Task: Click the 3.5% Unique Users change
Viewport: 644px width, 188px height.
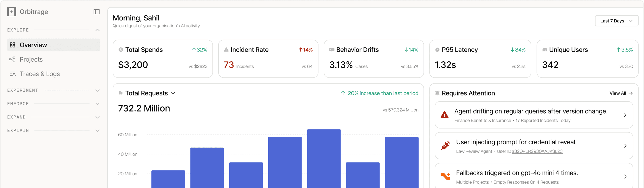Action: pyautogui.click(x=625, y=50)
